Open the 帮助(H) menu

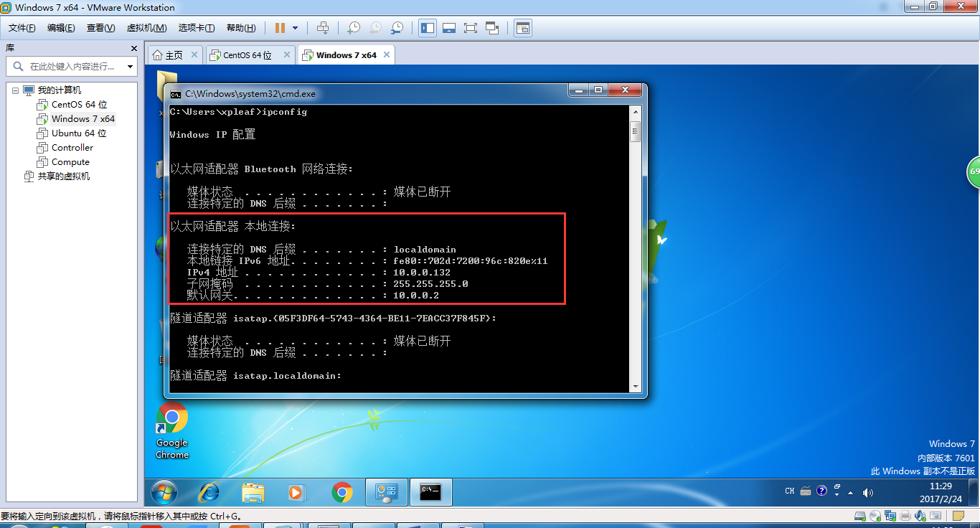241,28
